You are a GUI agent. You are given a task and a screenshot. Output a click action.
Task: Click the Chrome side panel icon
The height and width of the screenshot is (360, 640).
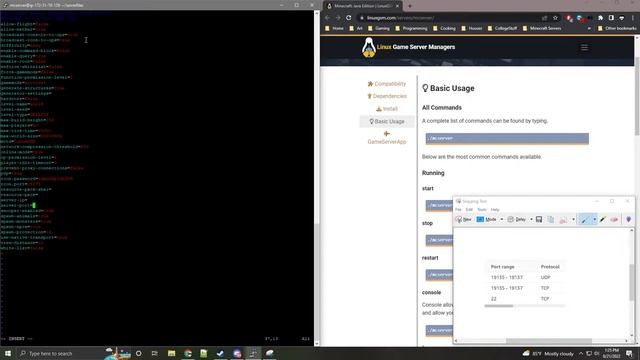(611, 18)
